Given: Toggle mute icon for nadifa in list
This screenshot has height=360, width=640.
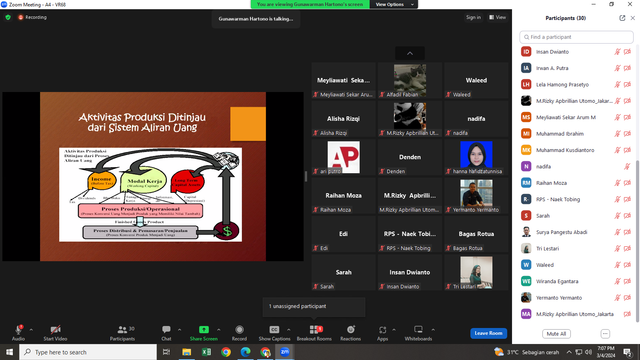Looking at the screenshot, I should 627,167.
